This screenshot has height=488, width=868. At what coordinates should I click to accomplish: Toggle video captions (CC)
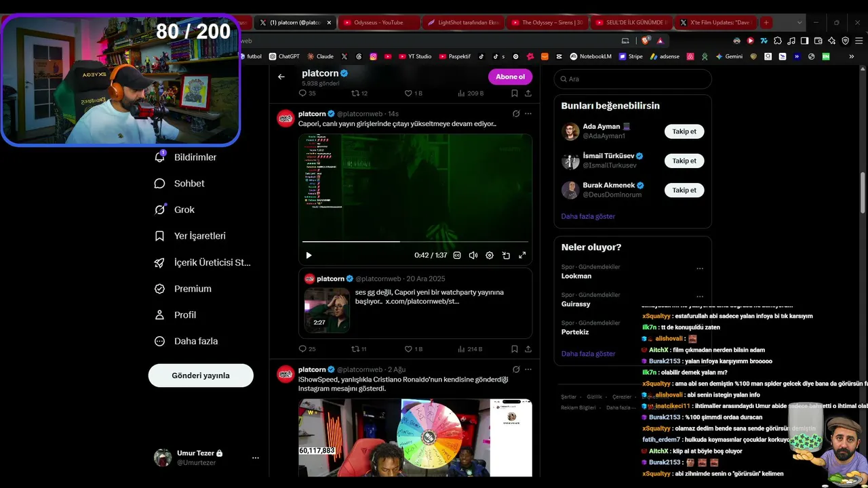click(457, 256)
